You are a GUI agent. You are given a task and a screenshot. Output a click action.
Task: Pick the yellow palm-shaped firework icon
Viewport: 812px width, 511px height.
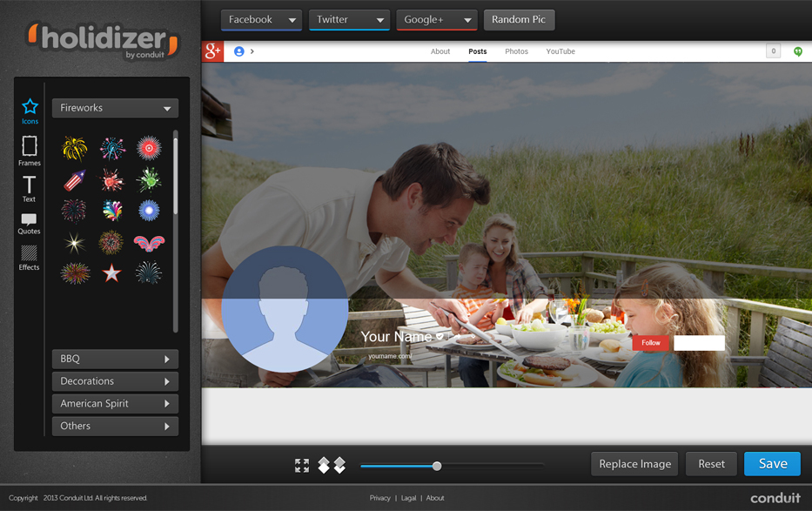point(75,149)
